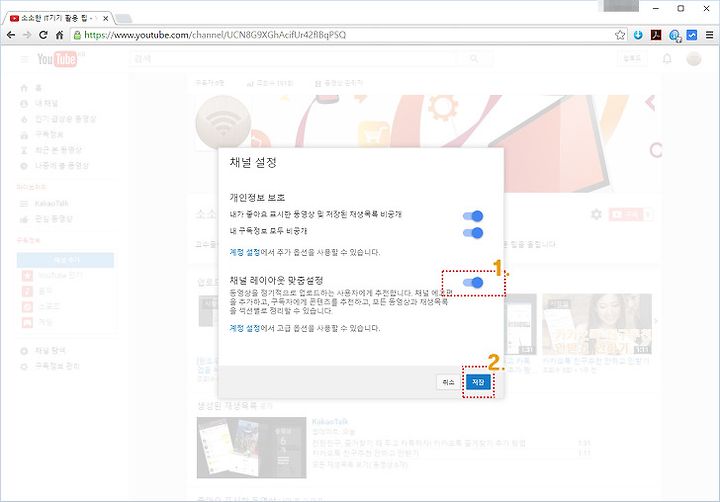The height and width of the screenshot is (502, 720).
Task: Click the 취소 button in the dialog
Action: tap(448, 382)
